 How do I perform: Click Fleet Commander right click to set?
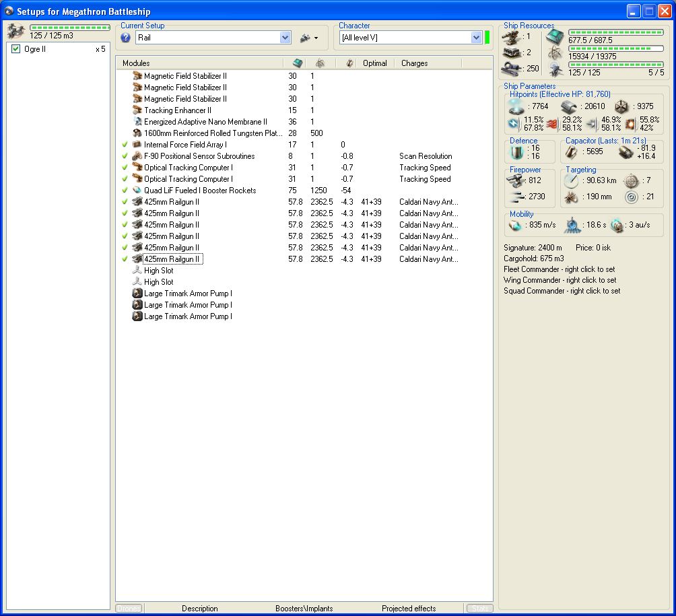coord(559,269)
